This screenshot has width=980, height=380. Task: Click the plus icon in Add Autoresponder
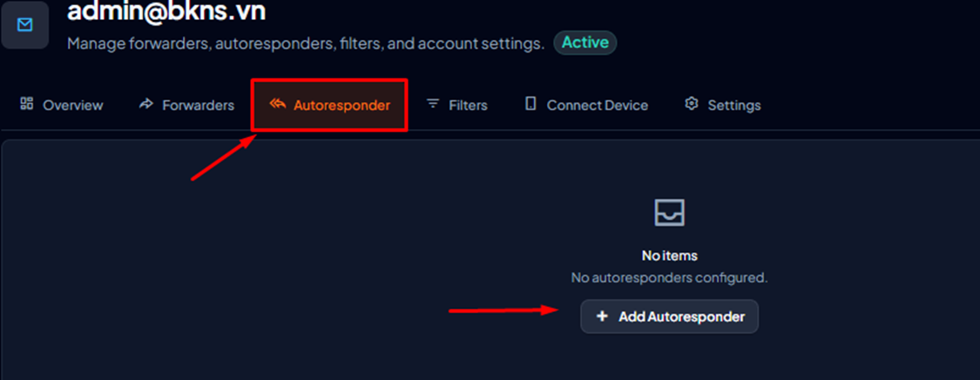[x=602, y=316]
